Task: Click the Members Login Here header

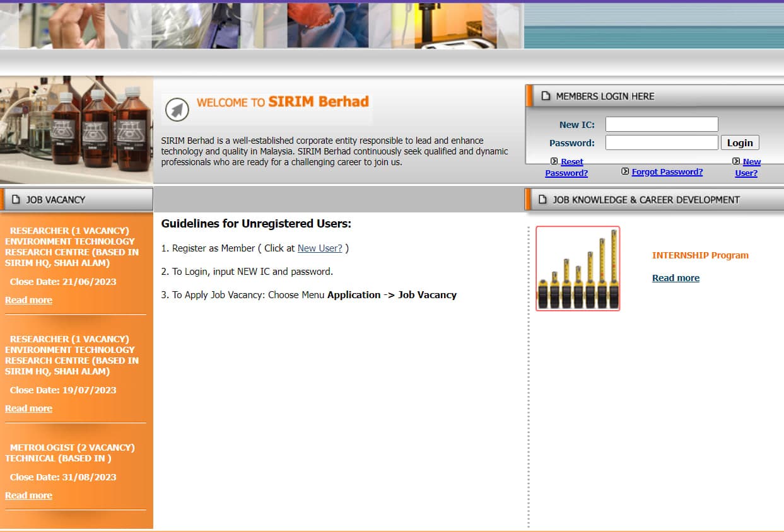Action: [655, 96]
